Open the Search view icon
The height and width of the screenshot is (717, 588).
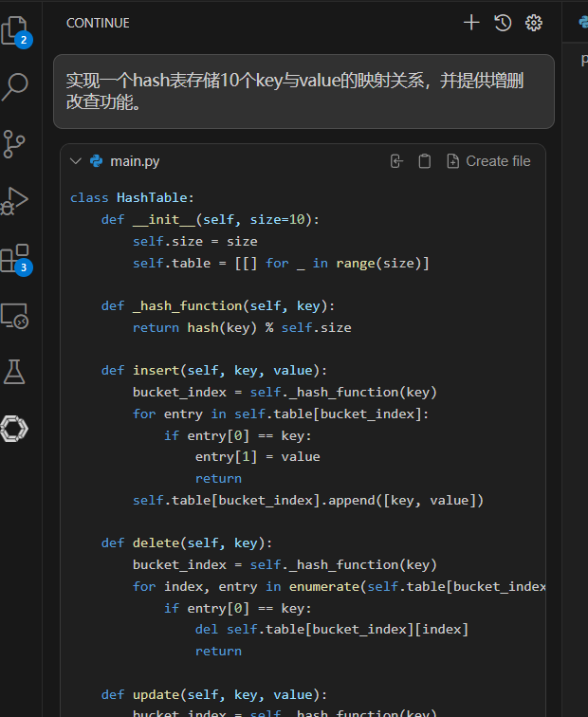coord(14,87)
